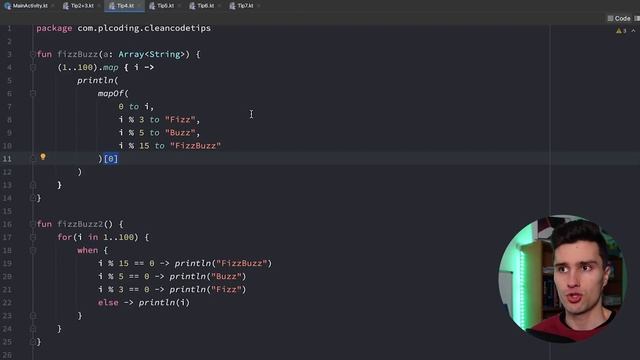This screenshot has width=640, height=360.
Task: Click the fold end marker on line 13
Action: (x=33, y=185)
